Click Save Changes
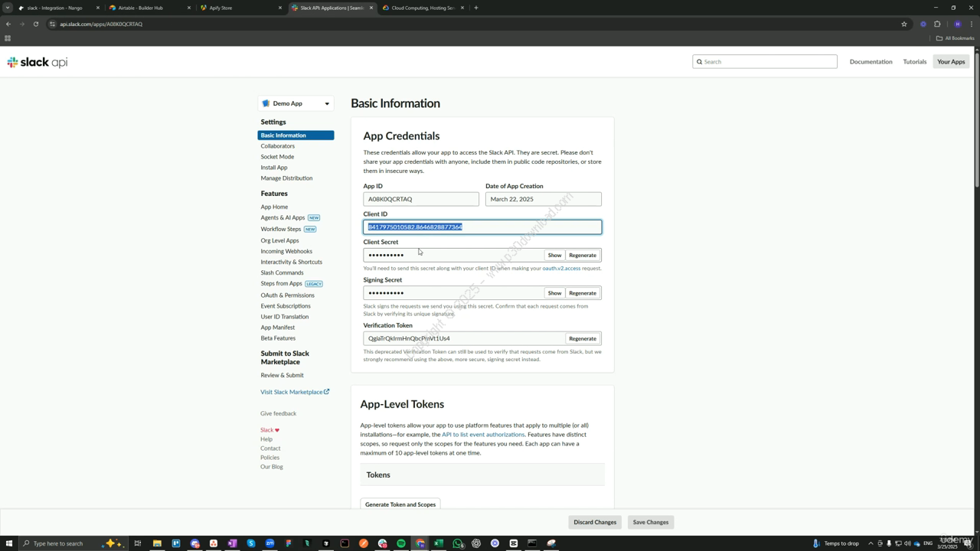Viewport: 980px width, 551px height. click(x=651, y=522)
